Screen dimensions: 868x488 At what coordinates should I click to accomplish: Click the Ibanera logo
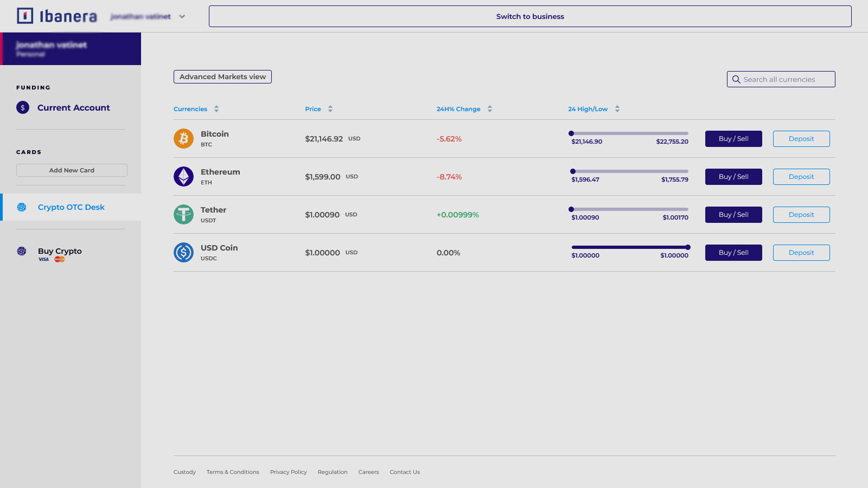(57, 16)
